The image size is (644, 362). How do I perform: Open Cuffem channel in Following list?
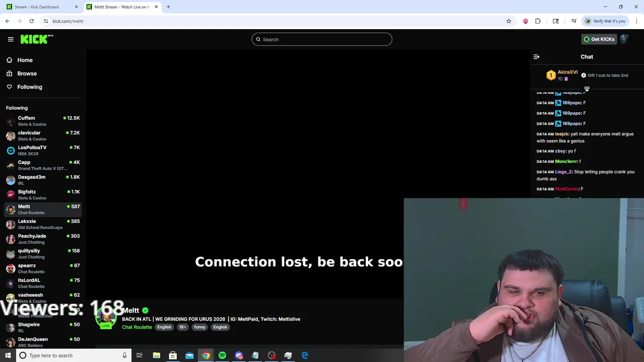43,121
